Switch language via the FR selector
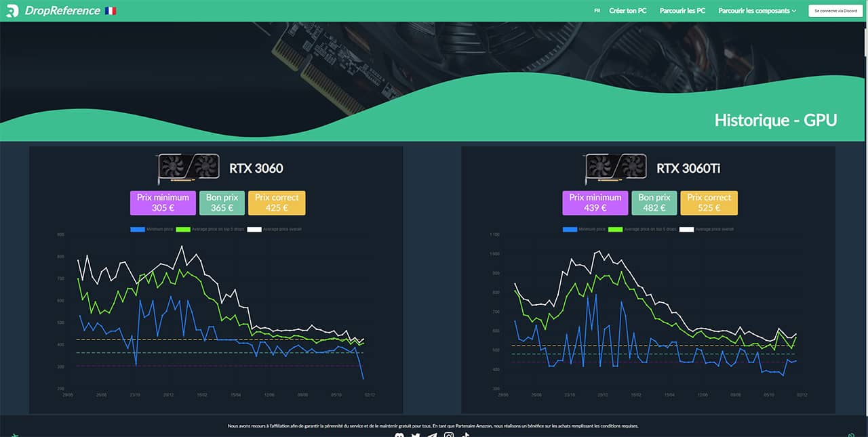 [x=597, y=11]
